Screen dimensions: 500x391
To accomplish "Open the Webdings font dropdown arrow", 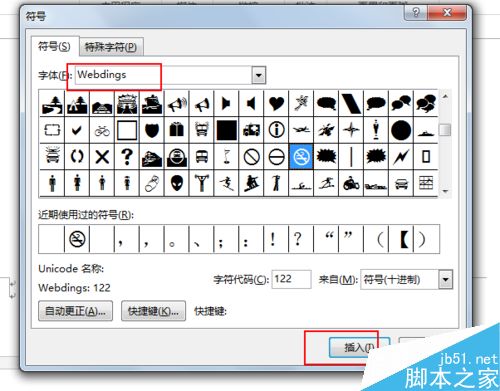I will [x=259, y=75].
